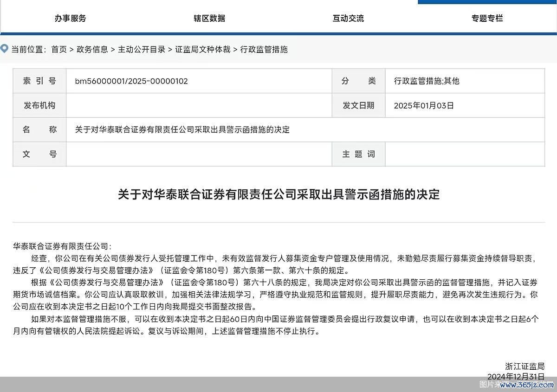Select the document name in the 名称 row
Image resolution: width=557 pixels, height=392 pixels.
(182, 130)
